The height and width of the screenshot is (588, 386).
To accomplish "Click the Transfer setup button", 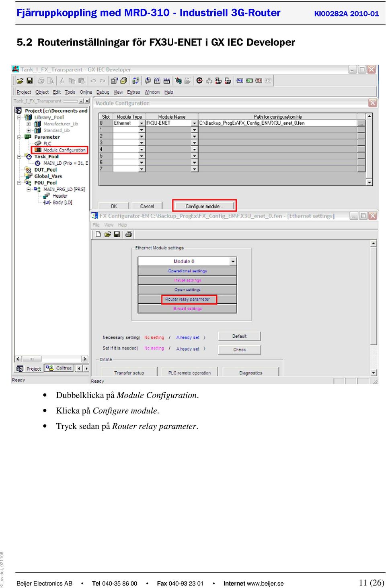I will pos(129,373).
